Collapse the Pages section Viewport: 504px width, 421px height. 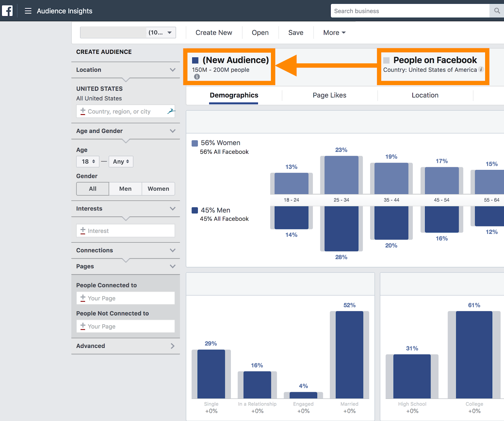point(173,266)
